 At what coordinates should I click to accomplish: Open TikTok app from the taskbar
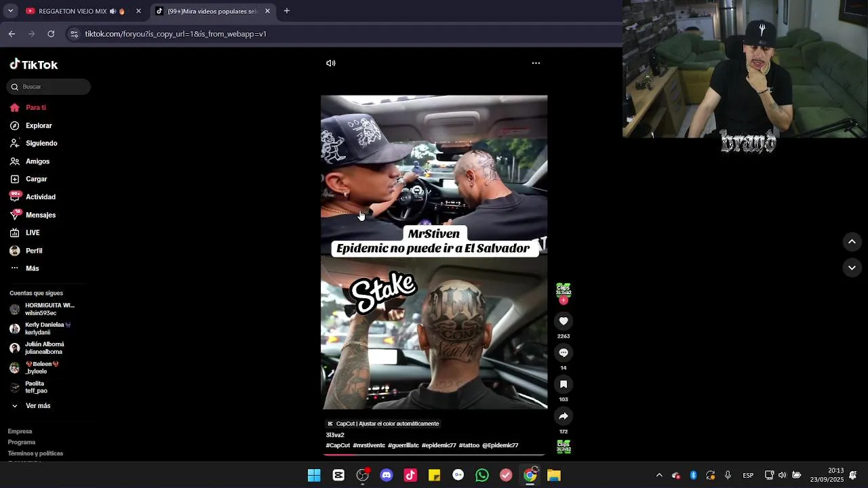coord(410,475)
